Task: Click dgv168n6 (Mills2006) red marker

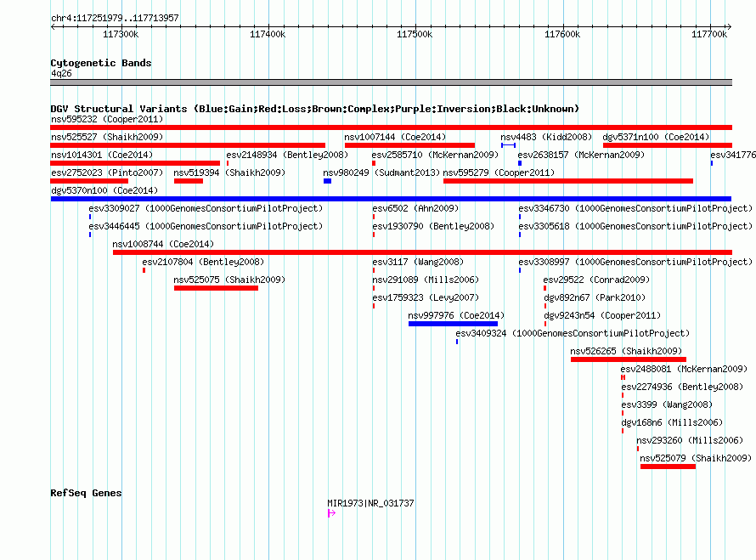Action: (623, 431)
